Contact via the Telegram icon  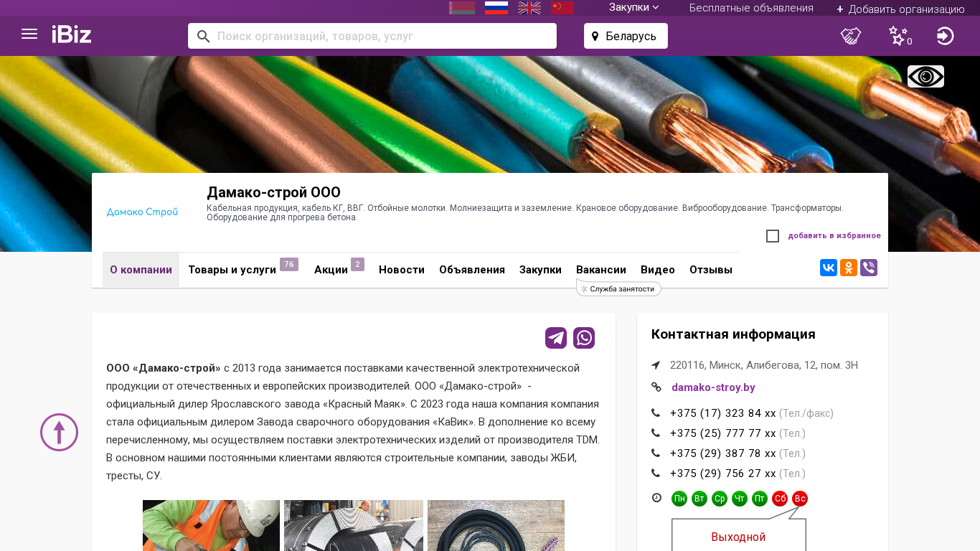pyautogui.click(x=556, y=338)
